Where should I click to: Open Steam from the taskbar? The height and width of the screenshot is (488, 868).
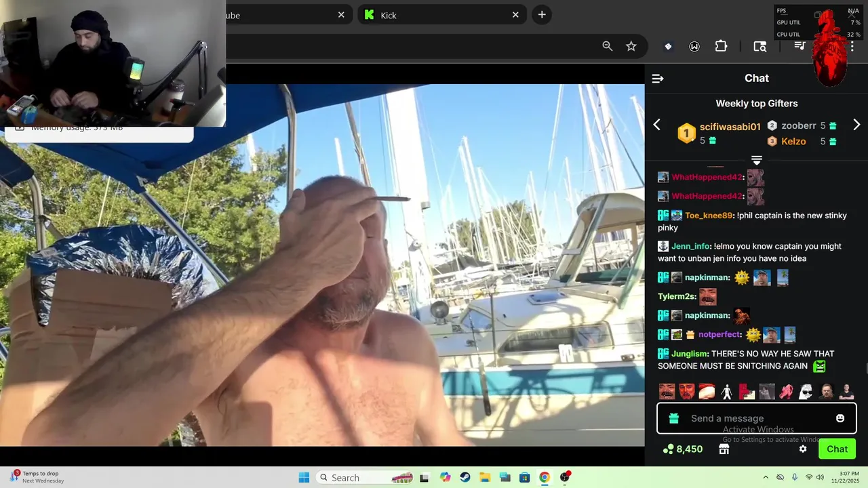pos(465,477)
